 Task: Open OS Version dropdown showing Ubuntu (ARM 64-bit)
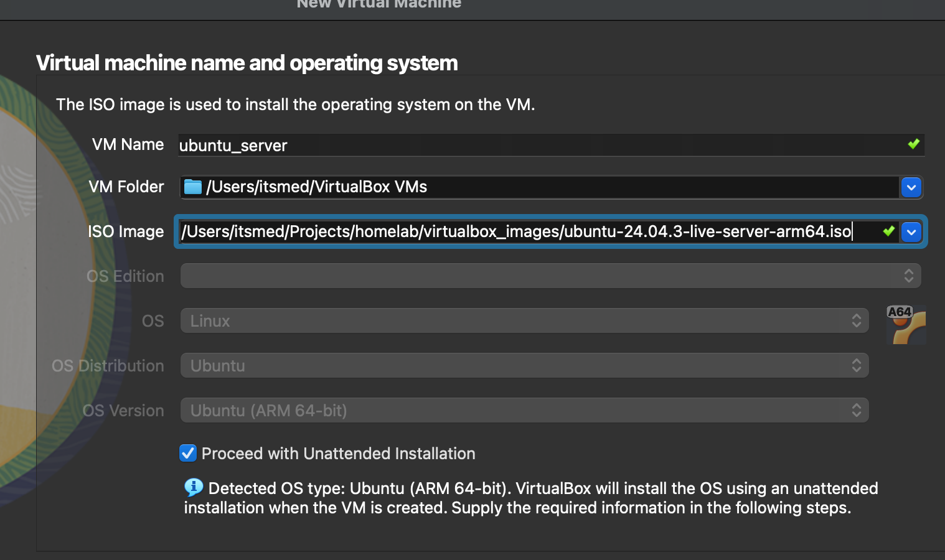coord(524,411)
